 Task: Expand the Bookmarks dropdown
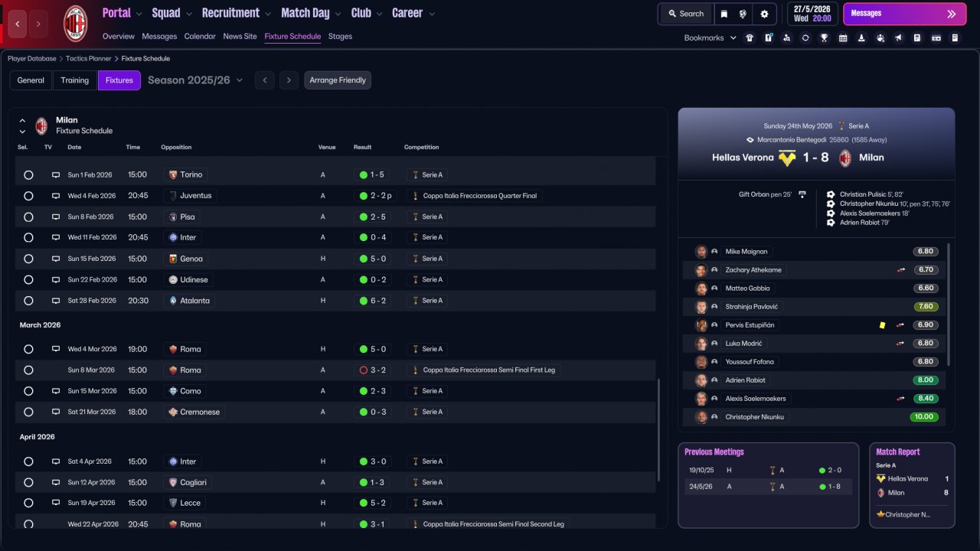pyautogui.click(x=710, y=37)
